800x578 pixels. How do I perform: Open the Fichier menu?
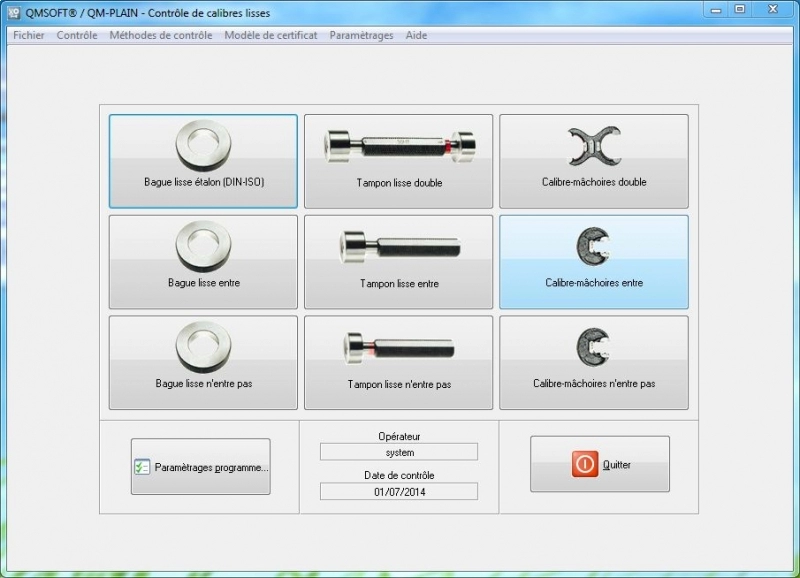coord(29,35)
